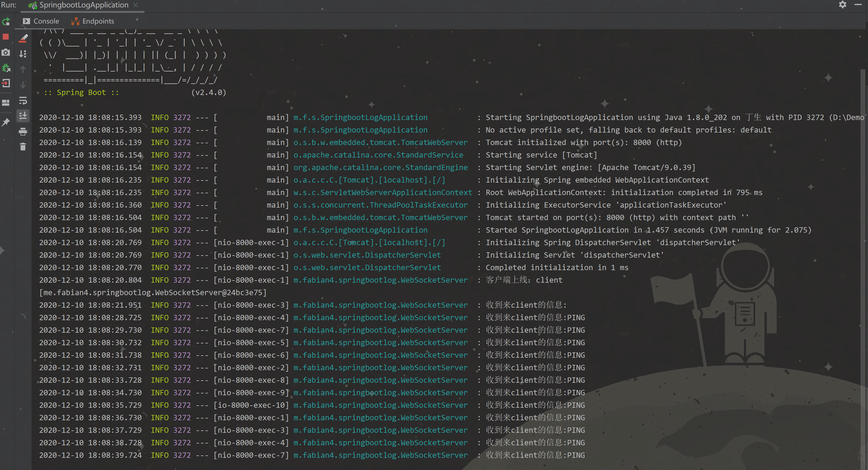Clear all console output with the trash icon
The image size is (868, 470).
pos(23,147)
